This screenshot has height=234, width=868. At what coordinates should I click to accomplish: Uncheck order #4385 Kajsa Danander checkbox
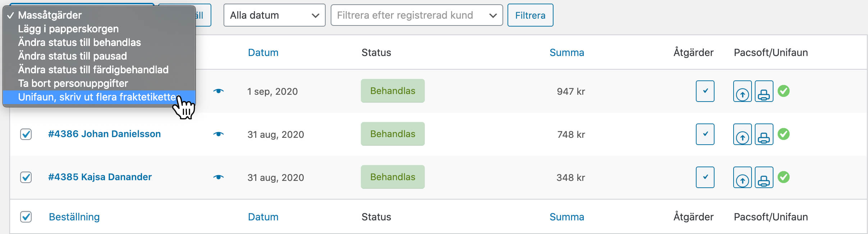[26, 177]
